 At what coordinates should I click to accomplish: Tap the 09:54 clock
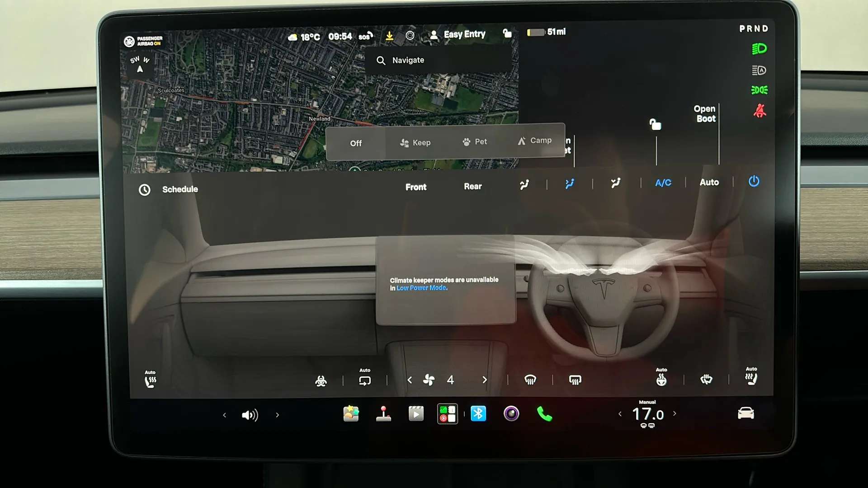click(340, 36)
